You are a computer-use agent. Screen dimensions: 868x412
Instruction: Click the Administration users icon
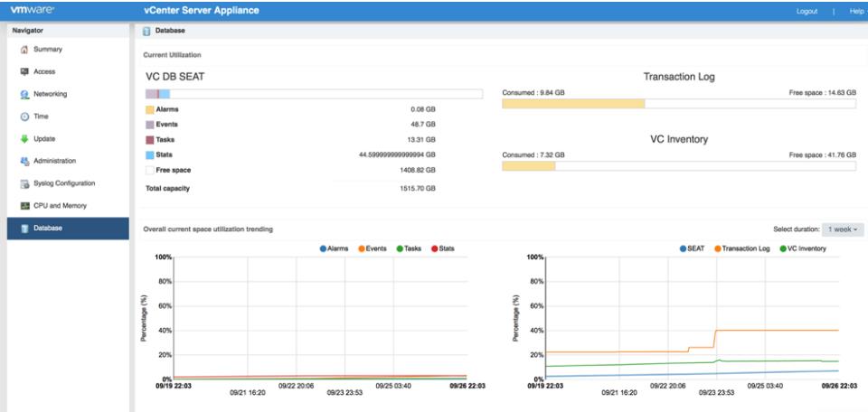click(24, 161)
